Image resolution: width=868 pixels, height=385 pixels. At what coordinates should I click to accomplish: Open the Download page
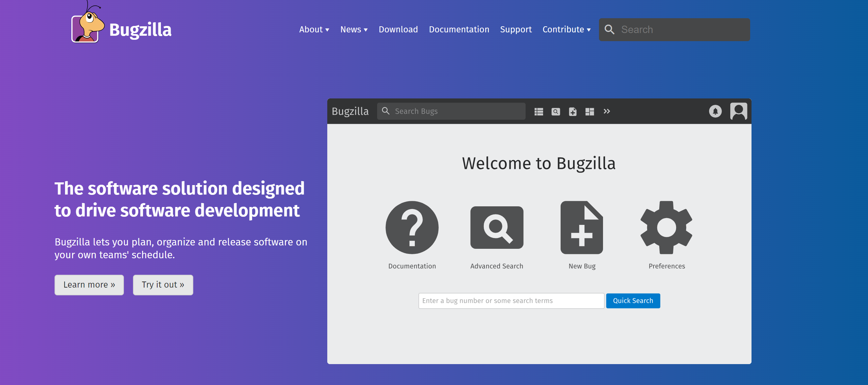click(x=398, y=30)
